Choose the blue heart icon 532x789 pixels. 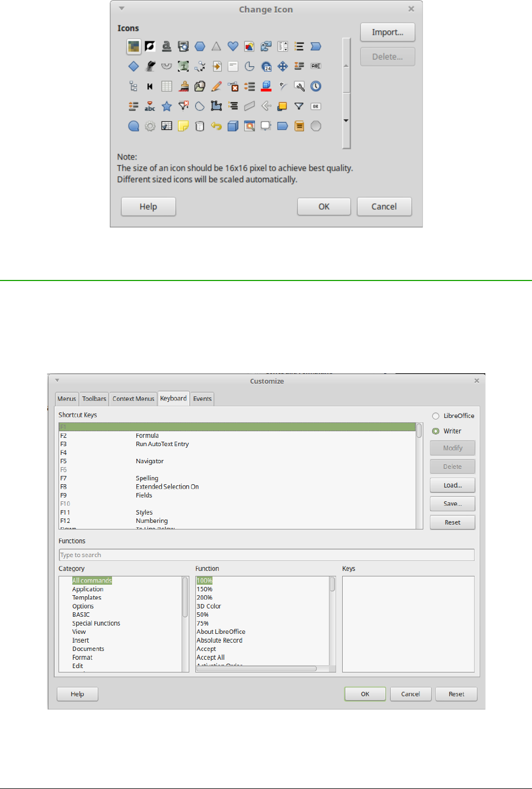point(233,46)
